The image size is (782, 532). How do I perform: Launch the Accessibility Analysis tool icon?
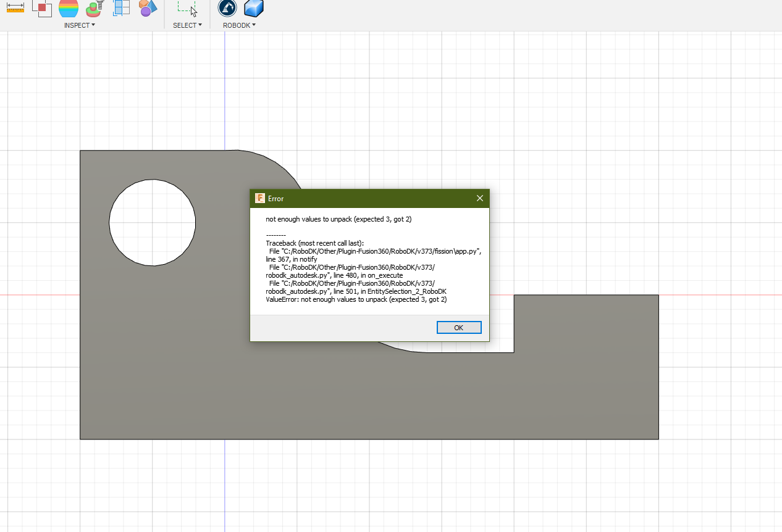[x=95, y=8]
